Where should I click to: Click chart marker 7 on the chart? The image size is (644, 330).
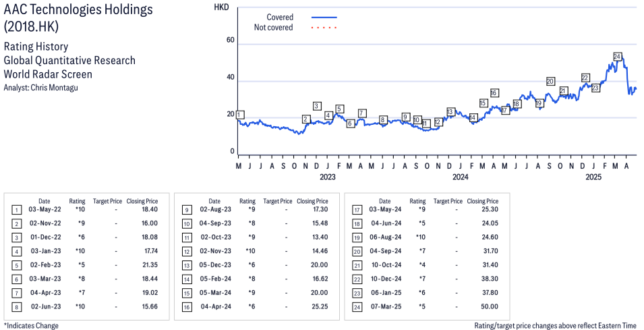361,113
